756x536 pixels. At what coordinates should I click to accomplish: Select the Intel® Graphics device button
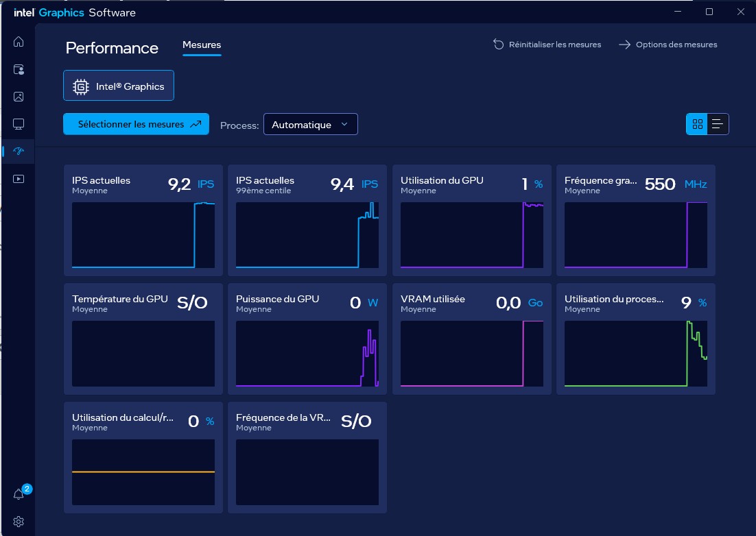point(119,86)
